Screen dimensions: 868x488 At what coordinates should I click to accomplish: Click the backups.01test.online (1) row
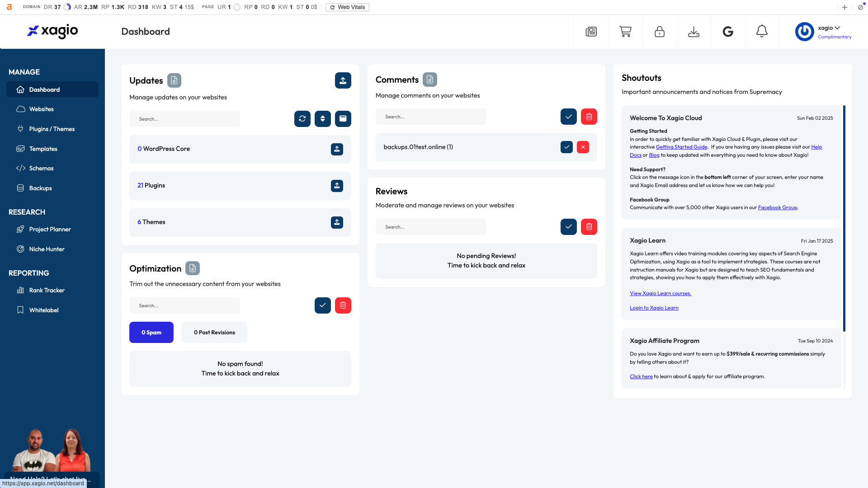(486, 147)
